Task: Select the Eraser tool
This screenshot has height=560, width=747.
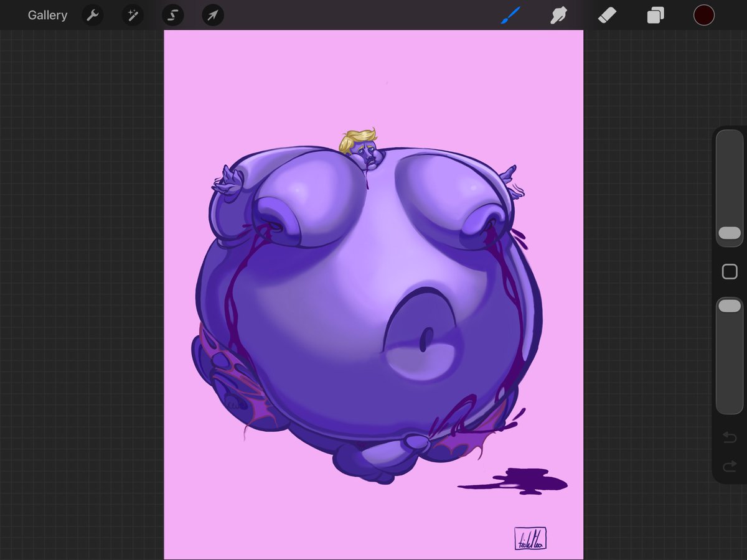Action: pyautogui.click(x=607, y=16)
